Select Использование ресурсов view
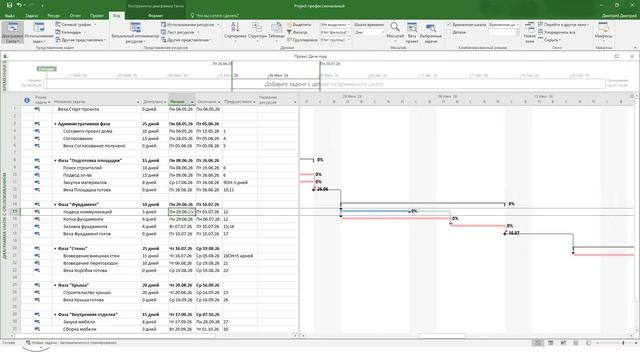Image resolution: width=640 pixels, height=360 pixels. point(190,25)
